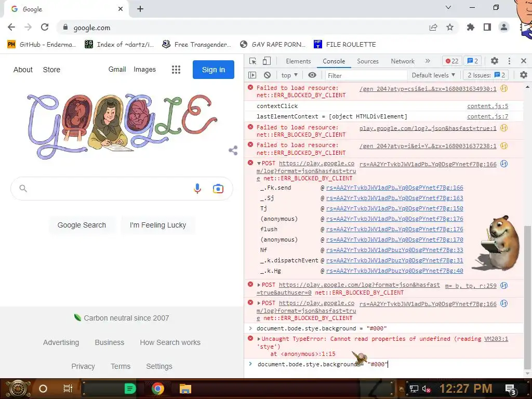Open Default levels dropdown

[x=433, y=75]
